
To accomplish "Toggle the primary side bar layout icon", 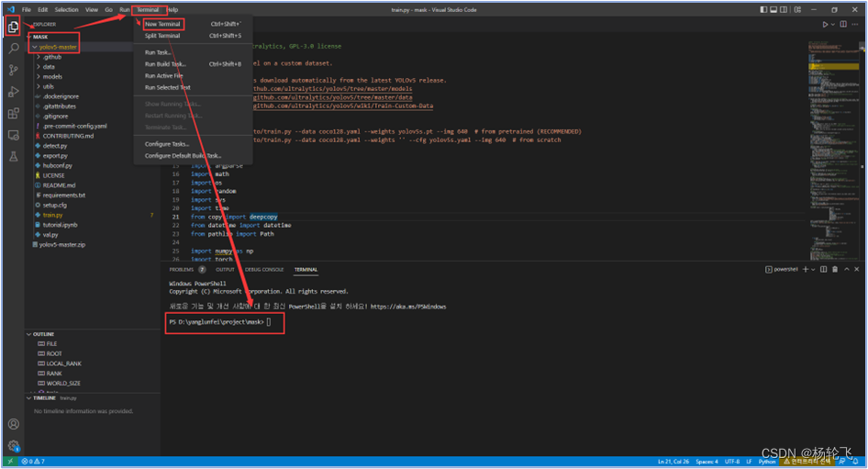I will (763, 9).
